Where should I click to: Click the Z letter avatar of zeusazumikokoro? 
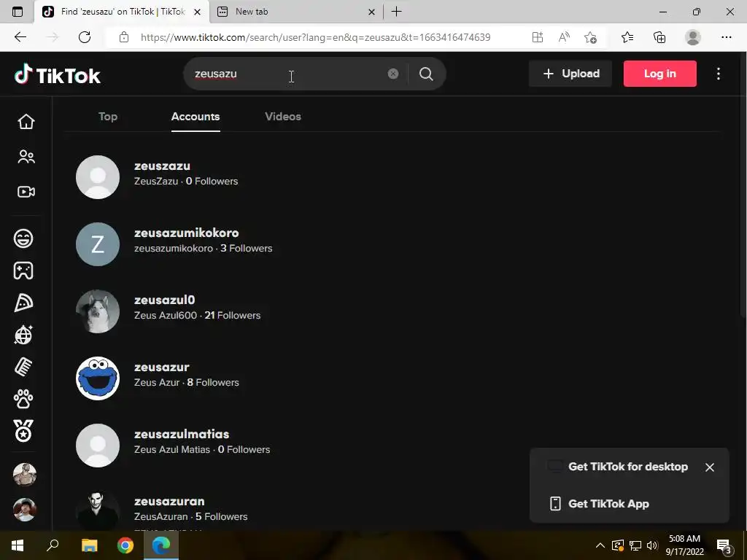point(98,244)
